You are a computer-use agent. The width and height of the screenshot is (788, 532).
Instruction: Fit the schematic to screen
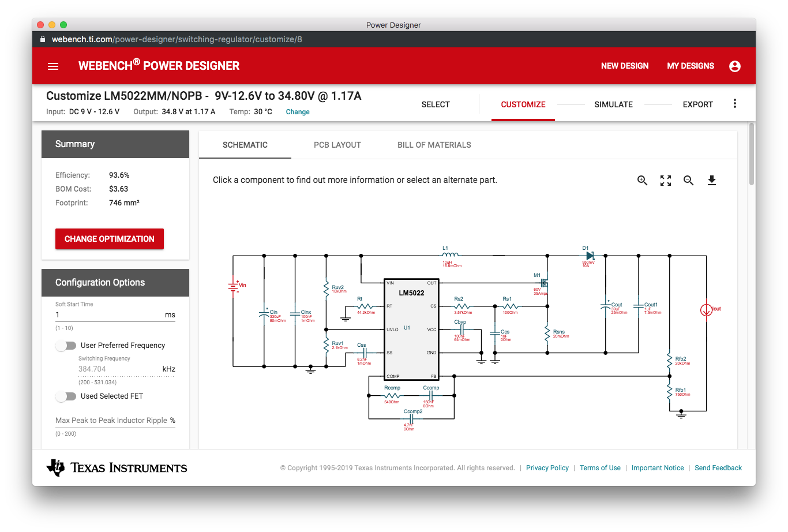tap(666, 181)
